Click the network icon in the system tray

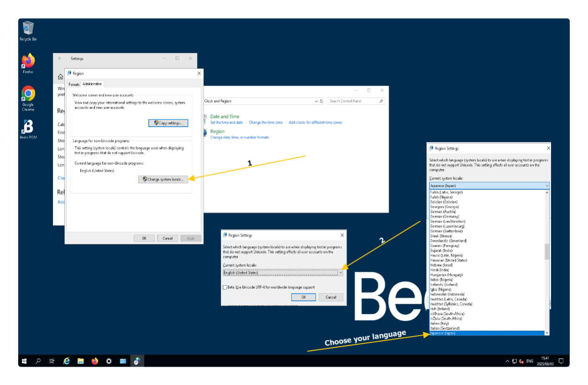(514, 361)
